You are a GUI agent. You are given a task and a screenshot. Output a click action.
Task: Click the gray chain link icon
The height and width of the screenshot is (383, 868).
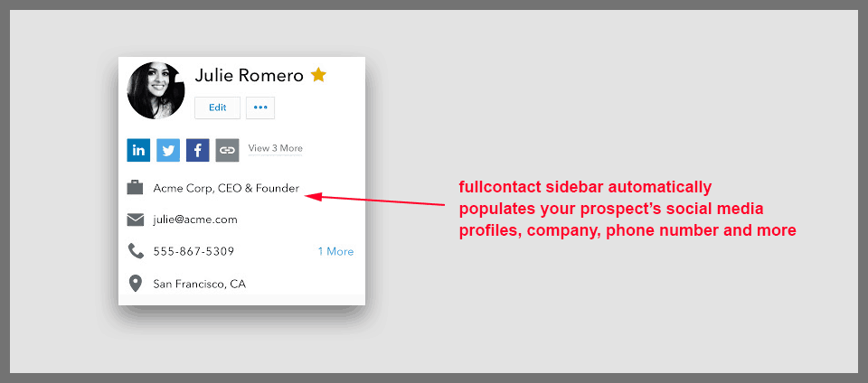[x=227, y=150]
